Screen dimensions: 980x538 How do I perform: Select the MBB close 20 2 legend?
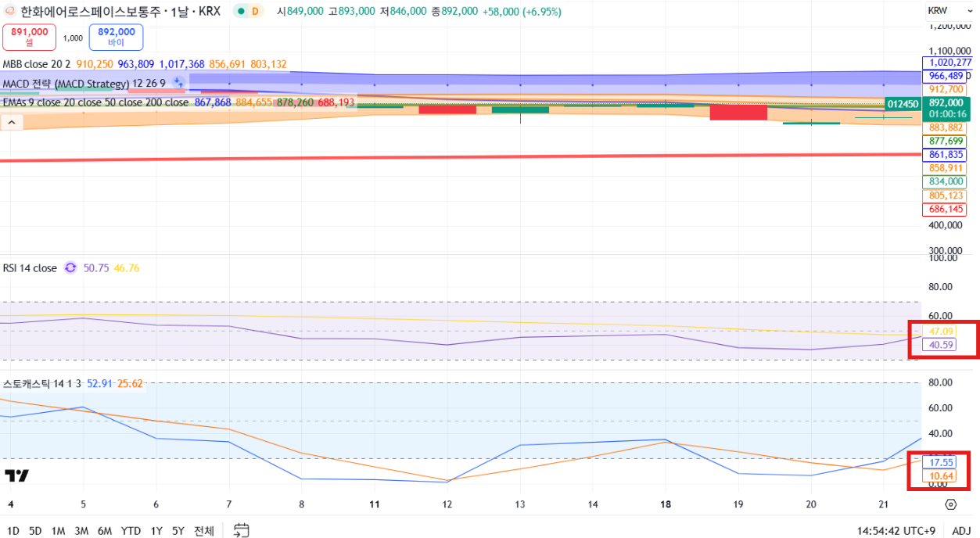pos(37,64)
